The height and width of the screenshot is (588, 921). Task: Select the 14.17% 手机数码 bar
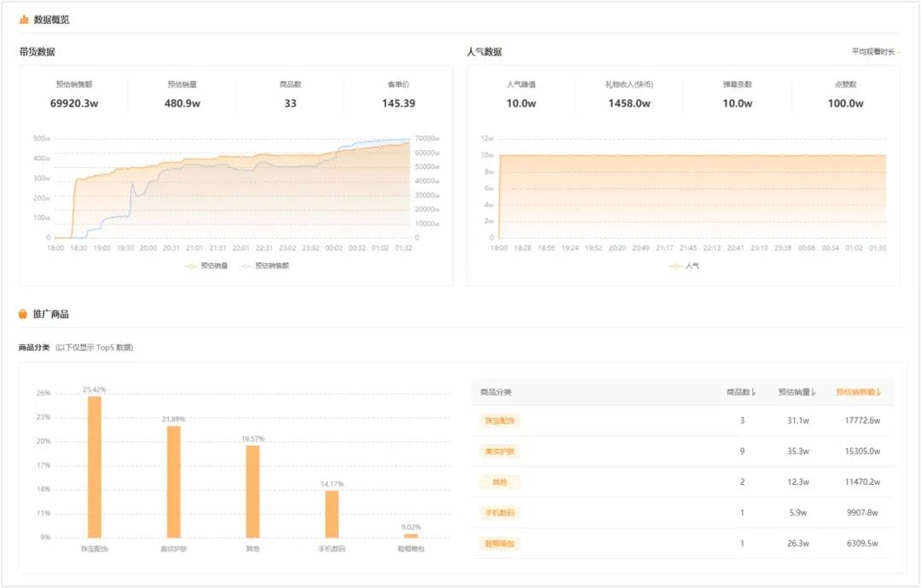click(332, 514)
